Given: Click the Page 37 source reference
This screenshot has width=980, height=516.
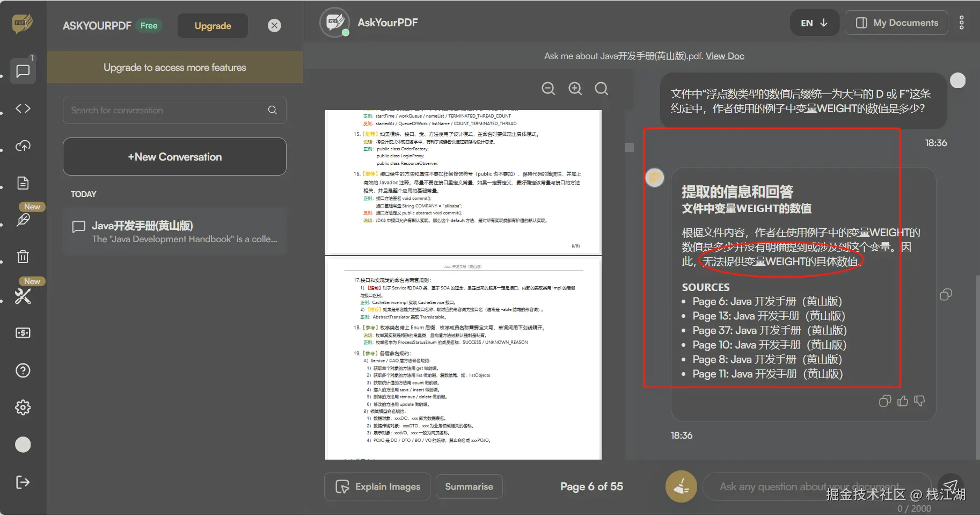Looking at the screenshot, I should (770, 330).
